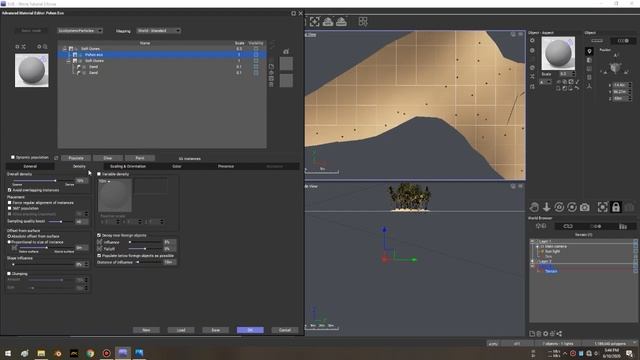
Task: Select the highlighted Palm eco layer row
Action: point(162,55)
